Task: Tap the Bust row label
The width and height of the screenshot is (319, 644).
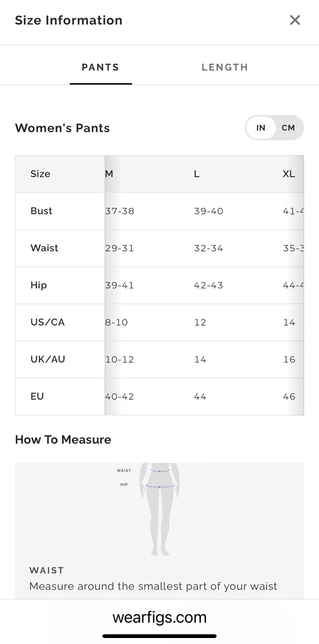Action: tap(41, 211)
